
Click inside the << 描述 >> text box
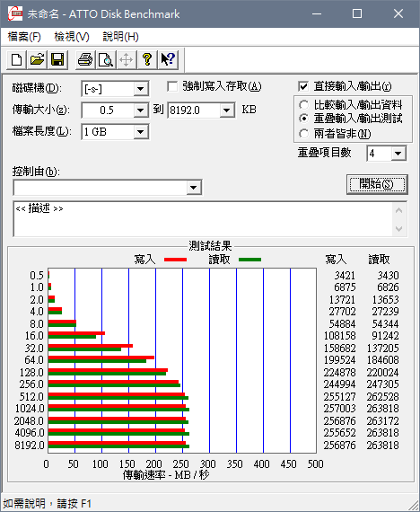point(202,219)
